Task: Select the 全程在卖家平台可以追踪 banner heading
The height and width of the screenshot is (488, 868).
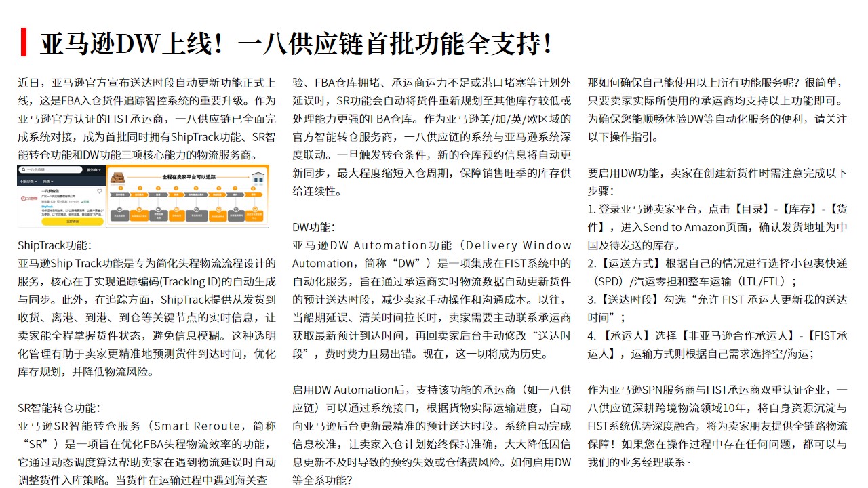Action: click(x=190, y=177)
